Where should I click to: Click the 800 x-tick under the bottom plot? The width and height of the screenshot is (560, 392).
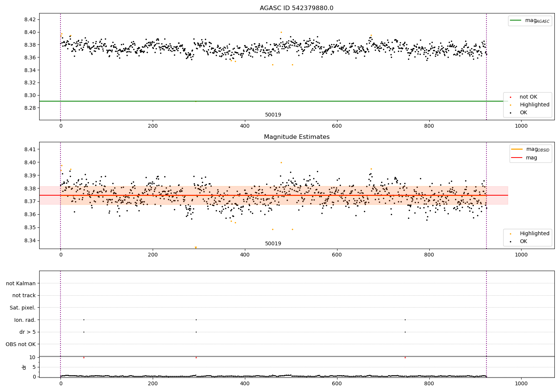(429, 383)
